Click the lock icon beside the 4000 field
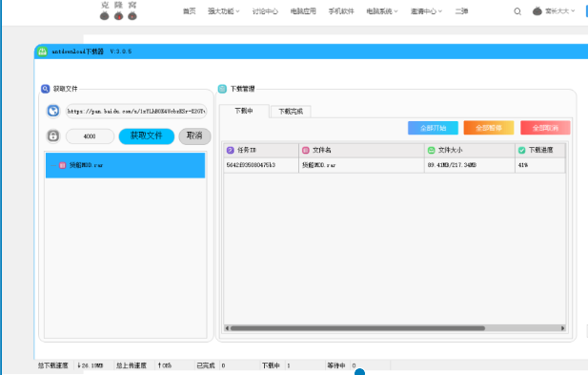 point(53,135)
